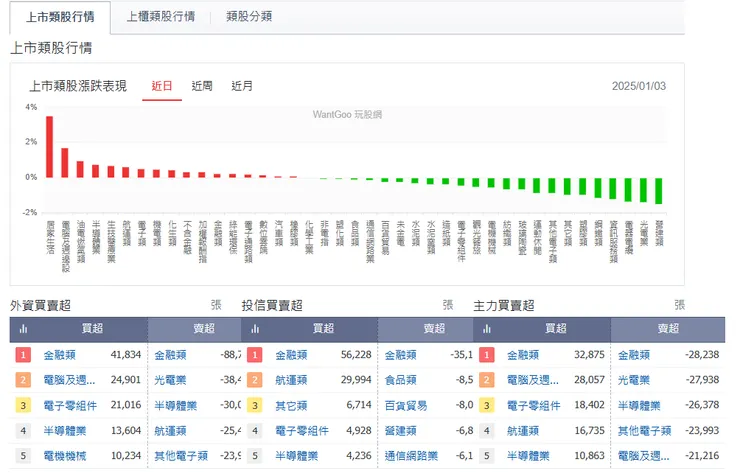Screen dimensions: 740x473
Task: Open 航運類 in 外資 賣超 column
Action: [170, 431]
